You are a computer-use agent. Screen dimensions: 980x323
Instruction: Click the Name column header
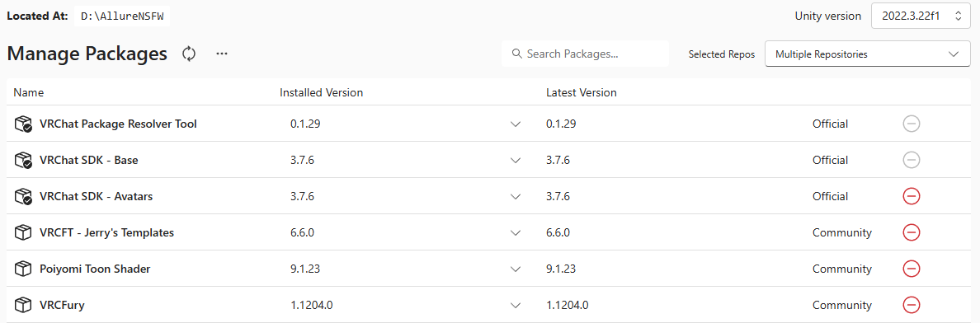point(29,92)
